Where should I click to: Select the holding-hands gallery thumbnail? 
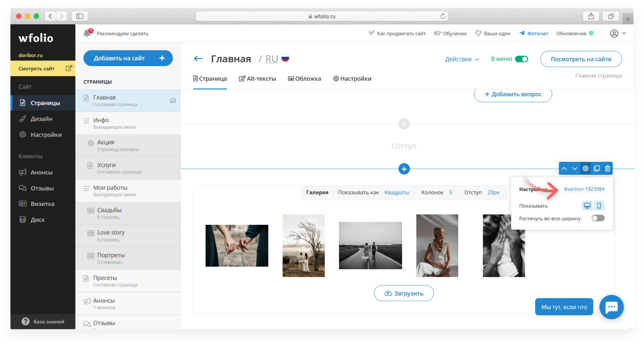click(237, 246)
